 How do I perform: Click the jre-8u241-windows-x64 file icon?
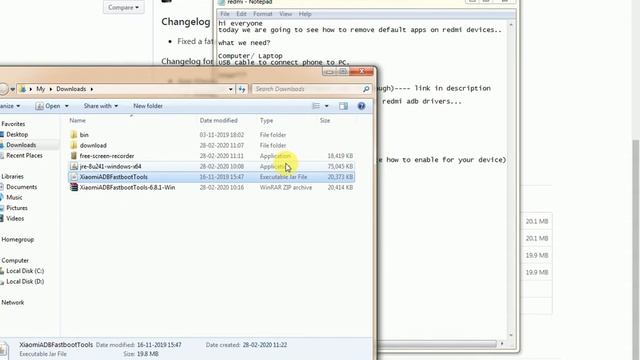pyautogui.click(x=73, y=167)
